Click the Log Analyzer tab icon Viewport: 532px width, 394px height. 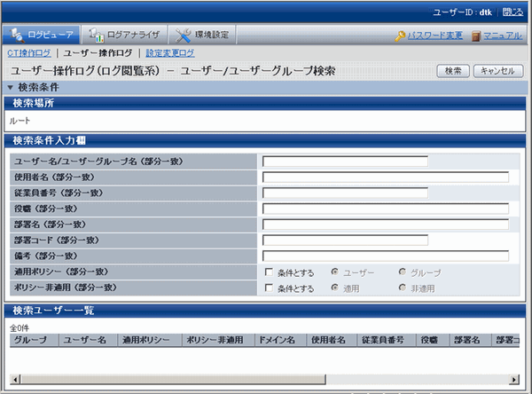pyautogui.click(x=96, y=36)
